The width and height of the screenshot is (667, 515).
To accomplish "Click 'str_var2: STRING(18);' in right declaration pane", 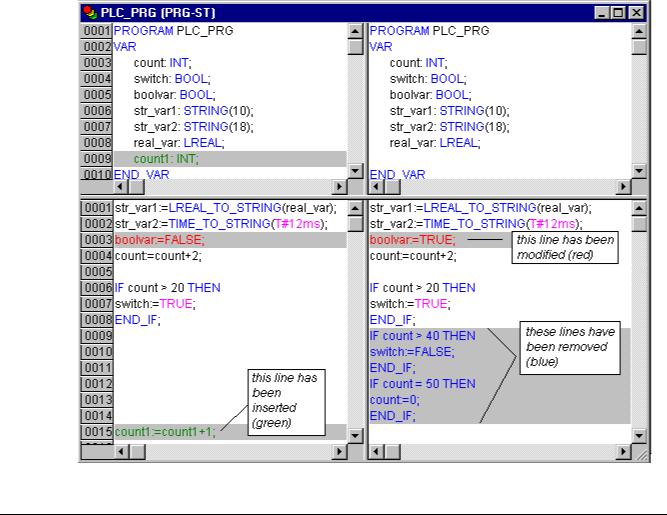I will [x=449, y=127].
